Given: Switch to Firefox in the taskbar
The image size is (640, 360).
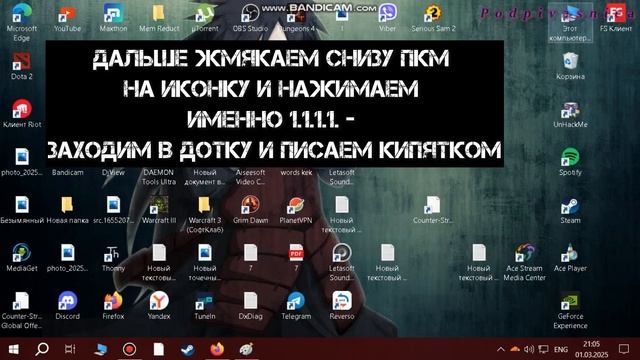Looking at the screenshot, I should coord(217,349).
